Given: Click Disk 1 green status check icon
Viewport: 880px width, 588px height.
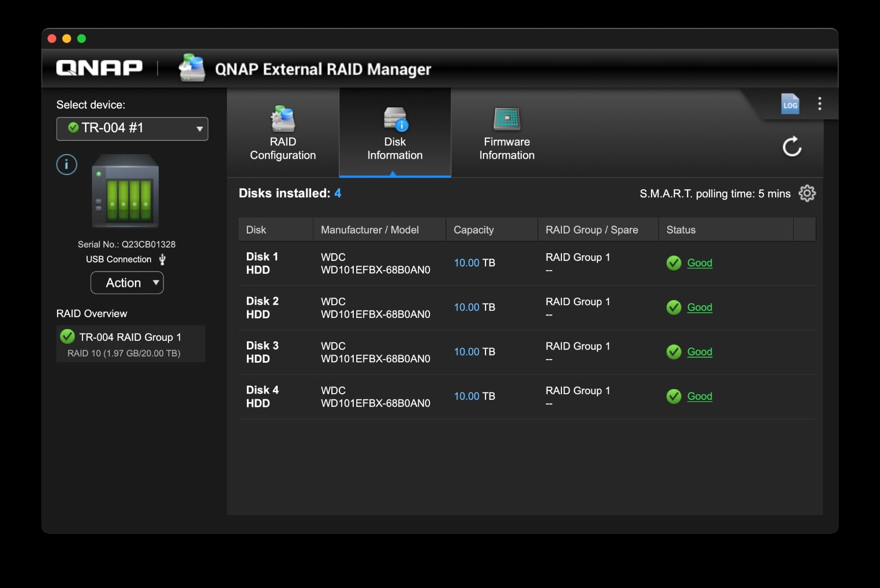Looking at the screenshot, I should [674, 263].
